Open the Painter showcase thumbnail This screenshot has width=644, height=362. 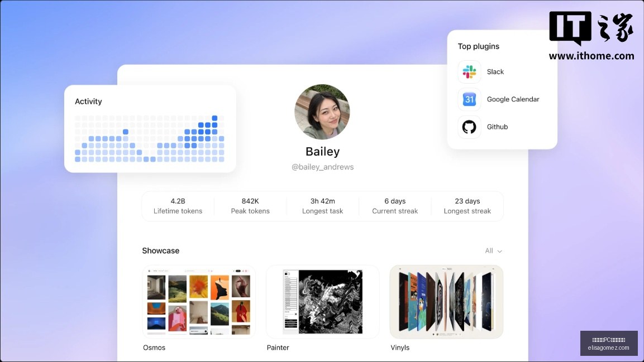tap(322, 302)
